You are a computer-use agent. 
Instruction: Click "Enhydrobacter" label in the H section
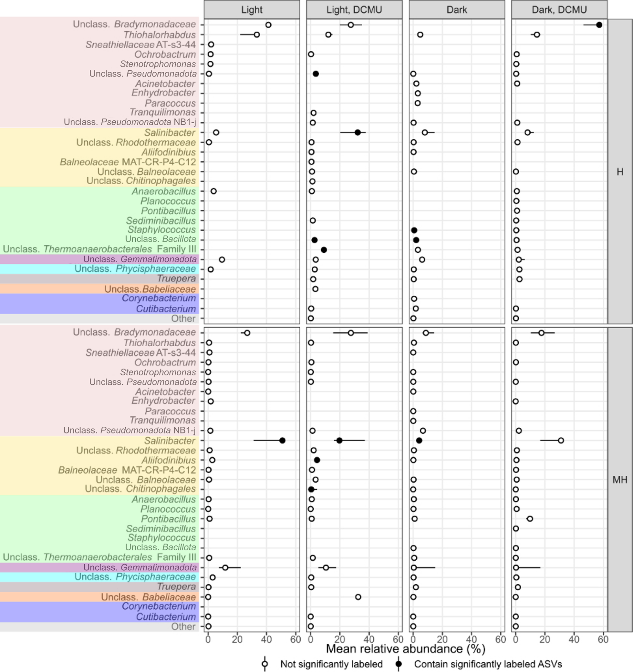pos(163,93)
